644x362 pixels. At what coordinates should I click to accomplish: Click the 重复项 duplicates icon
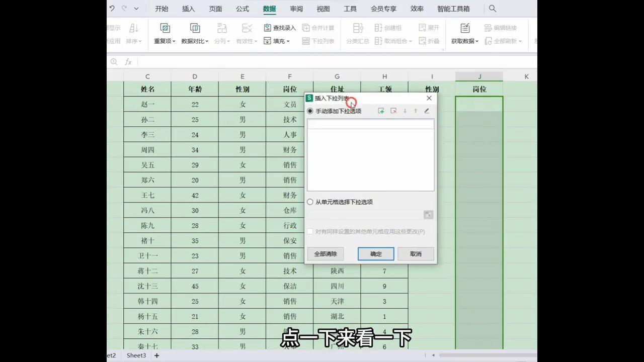(x=165, y=28)
